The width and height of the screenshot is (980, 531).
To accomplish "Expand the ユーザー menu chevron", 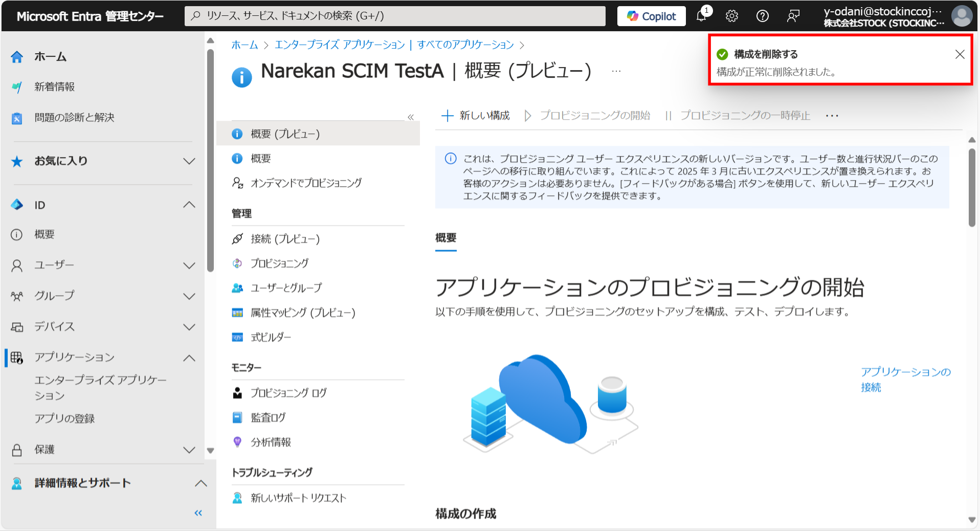I will pyautogui.click(x=189, y=265).
